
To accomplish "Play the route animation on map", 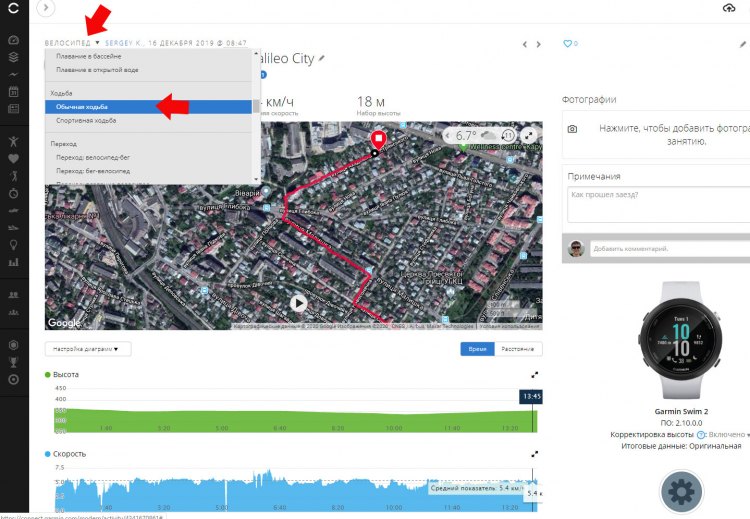I will click(x=298, y=303).
